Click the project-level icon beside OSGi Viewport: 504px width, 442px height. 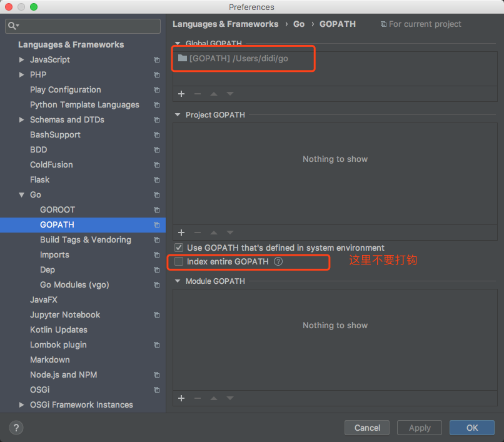[156, 389]
